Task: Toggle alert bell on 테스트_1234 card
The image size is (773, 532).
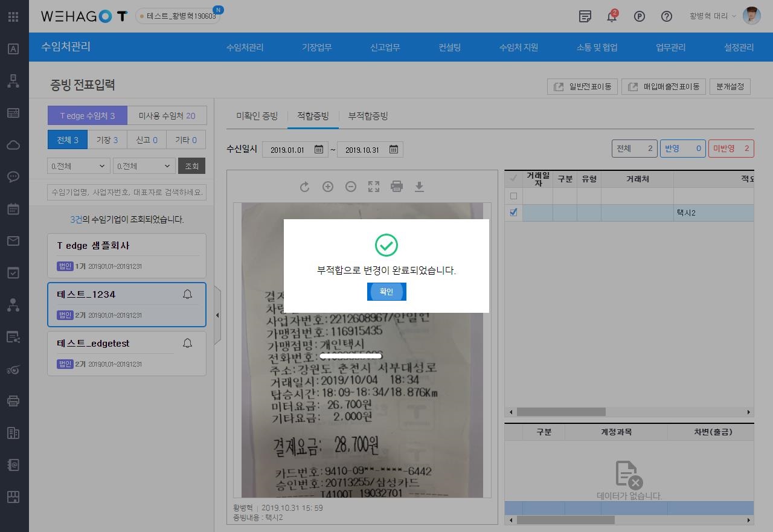Action: coord(187,294)
